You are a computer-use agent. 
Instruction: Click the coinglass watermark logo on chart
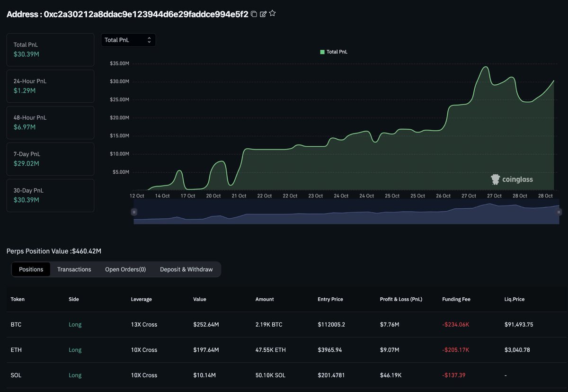point(512,179)
